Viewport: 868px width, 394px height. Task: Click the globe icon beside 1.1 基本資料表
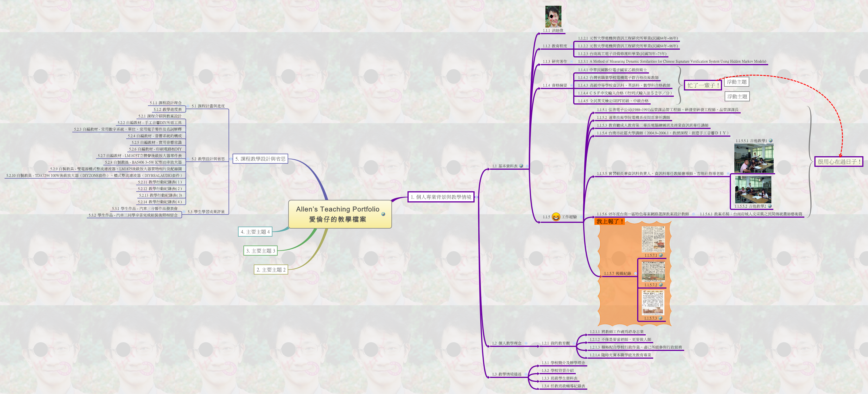pyautogui.click(x=521, y=166)
